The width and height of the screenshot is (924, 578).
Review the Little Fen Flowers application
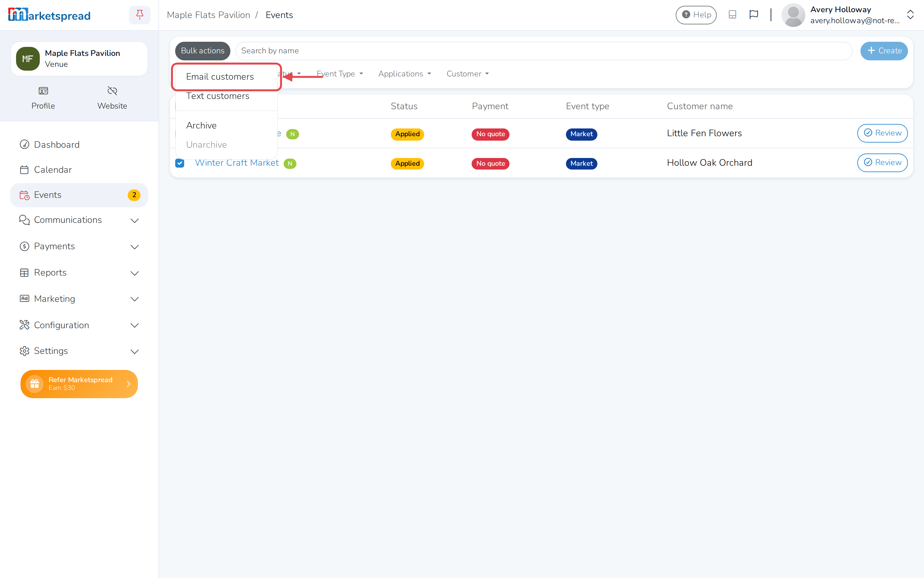[882, 133]
